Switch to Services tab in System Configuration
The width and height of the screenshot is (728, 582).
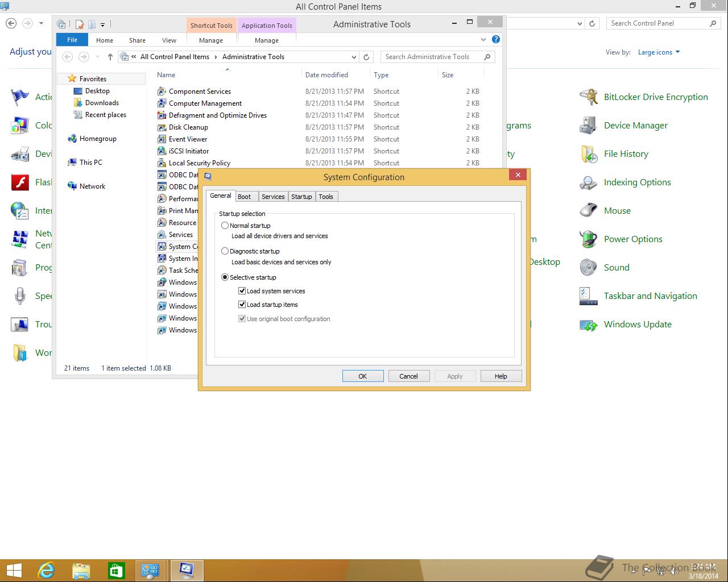click(273, 197)
